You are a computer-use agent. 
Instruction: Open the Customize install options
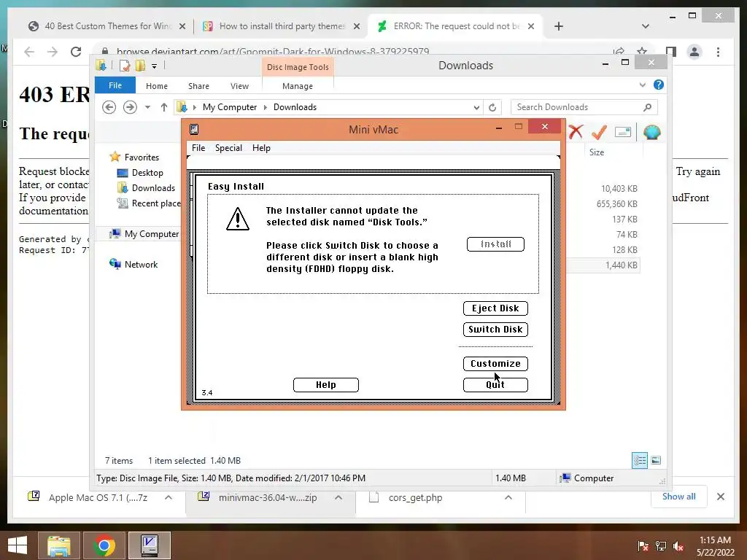[x=495, y=363]
